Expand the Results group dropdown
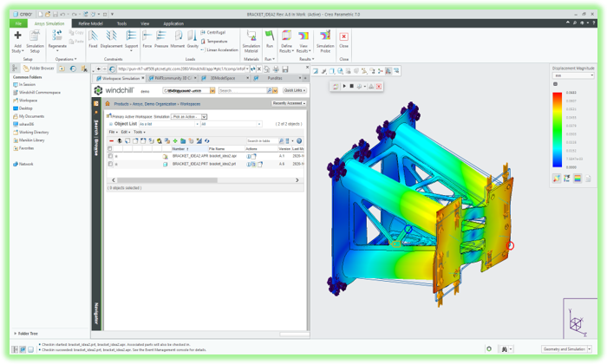Screen dimensions: 607x364 [307, 59]
